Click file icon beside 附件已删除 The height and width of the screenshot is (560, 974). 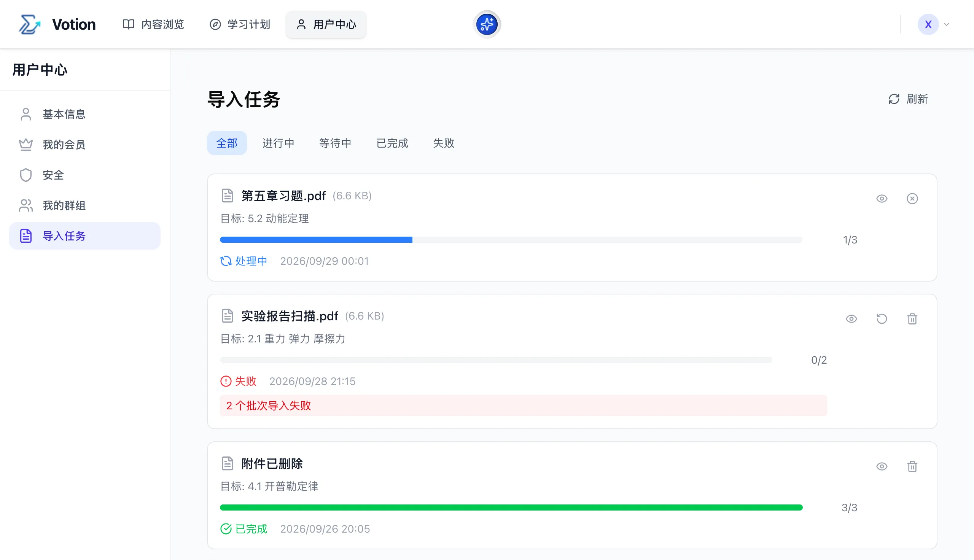(227, 464)
